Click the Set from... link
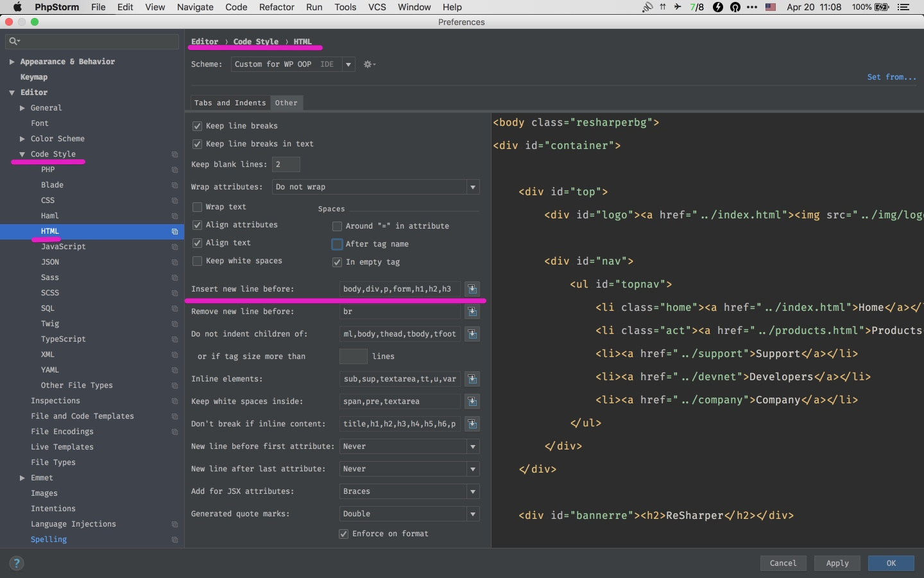Image resolution: width=924 pixels, height=578 pixels. pos(892,77)
